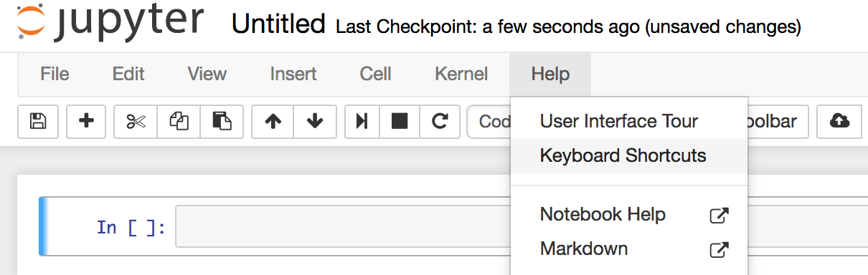Move selected cell up arrow
Image resolution: width=868 pixels, height=275 pixels.
point(273,121)
